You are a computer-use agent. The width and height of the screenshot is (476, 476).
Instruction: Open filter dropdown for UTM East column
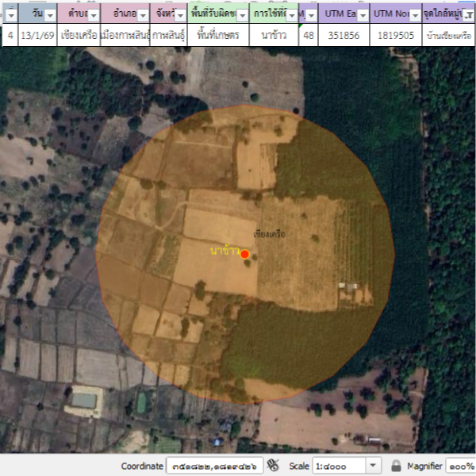coord(362,14)
